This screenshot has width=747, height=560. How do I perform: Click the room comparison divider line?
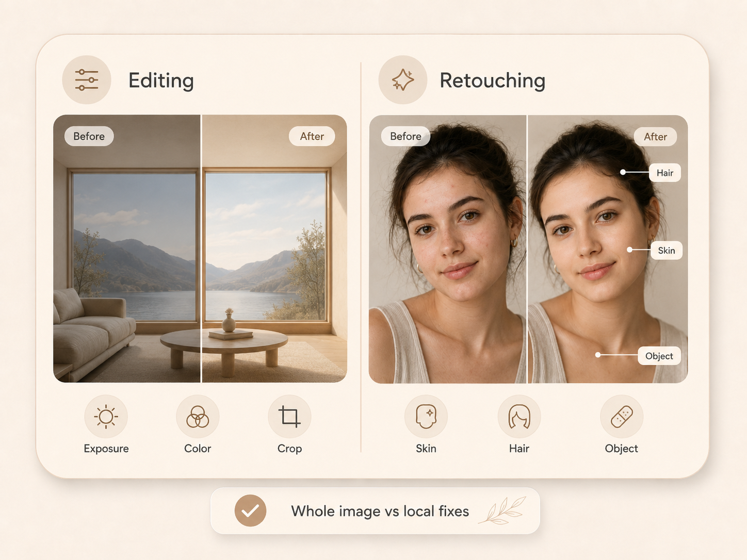[201, 249]
